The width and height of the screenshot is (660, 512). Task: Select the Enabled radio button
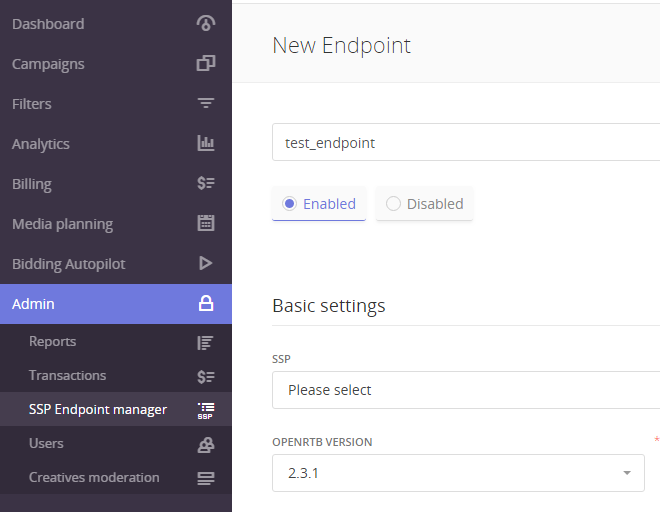pyautogui.click(x=289, y=204)
